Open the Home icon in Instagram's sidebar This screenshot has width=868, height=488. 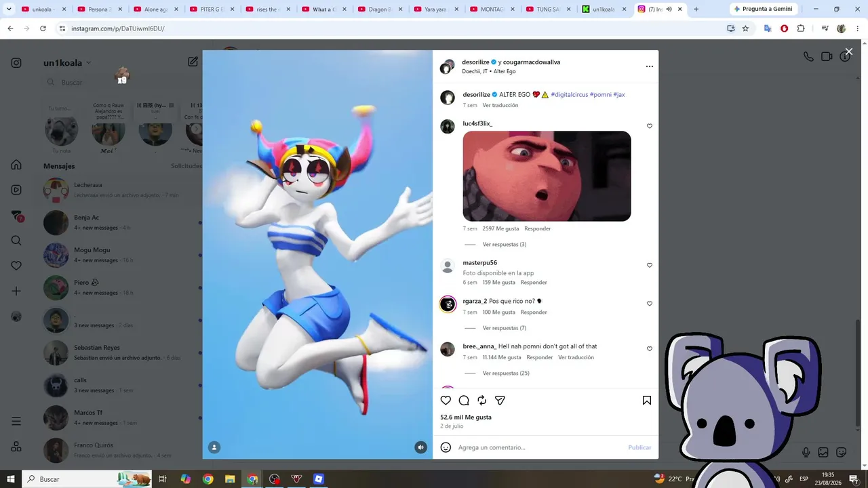click(x=16, y=165)
